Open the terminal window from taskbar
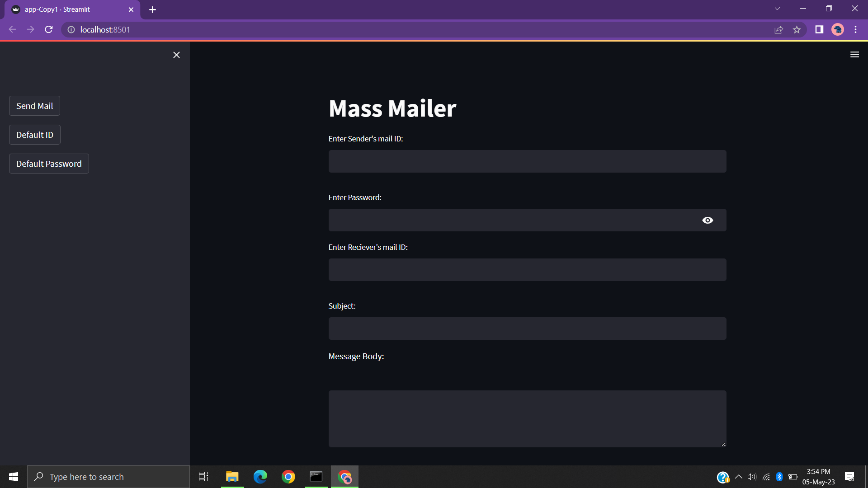Screen dimensions: 868x488 (x=316, y=477)
